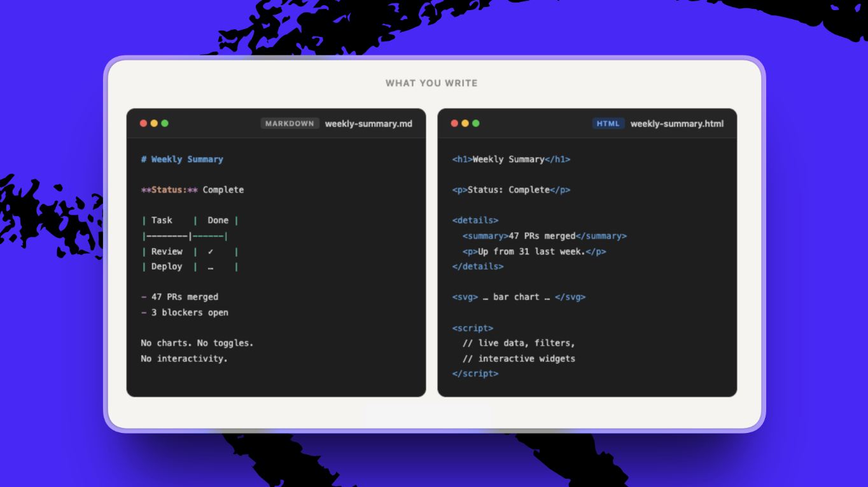Screen dimensions: 868x487
Task: Click the closing '</script>' tag line
Action: [x=475, y=374]
